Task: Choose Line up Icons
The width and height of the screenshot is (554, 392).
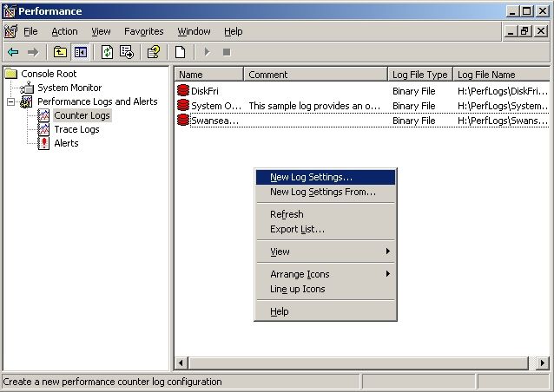Action: click(x=326, y=289)
